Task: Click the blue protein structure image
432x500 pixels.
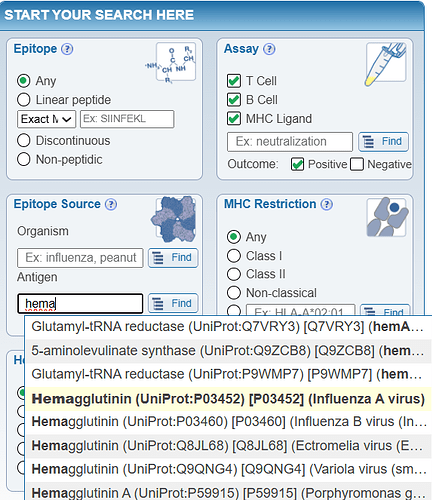Action: pos(174,219)
